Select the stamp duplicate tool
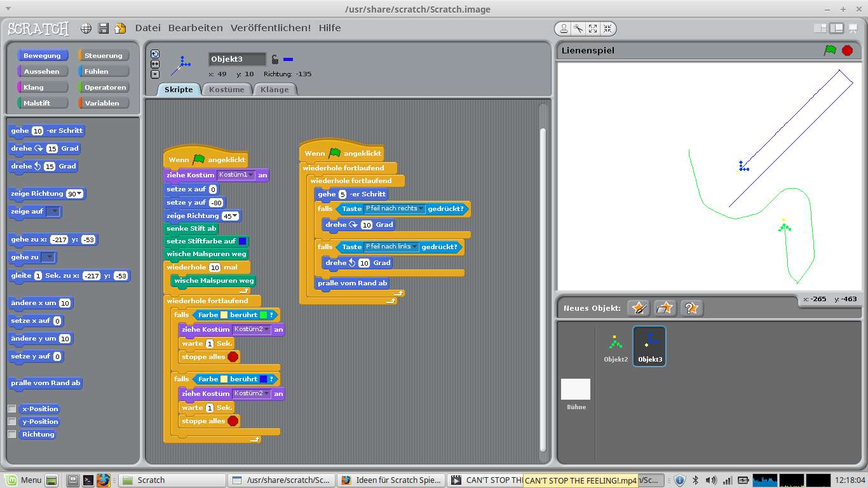Screen dimensions: 868x488 564,29
